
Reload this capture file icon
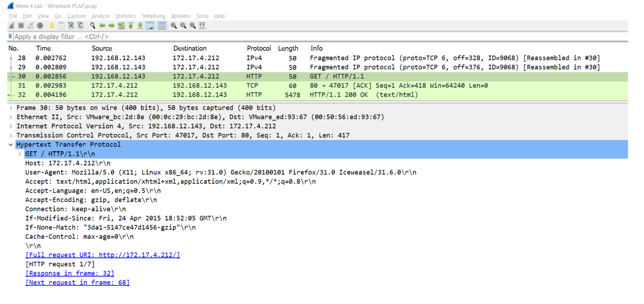tap(81, 26)
